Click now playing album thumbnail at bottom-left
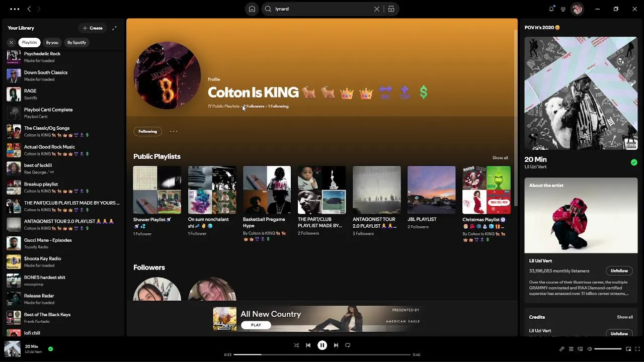 pos(13,349)
